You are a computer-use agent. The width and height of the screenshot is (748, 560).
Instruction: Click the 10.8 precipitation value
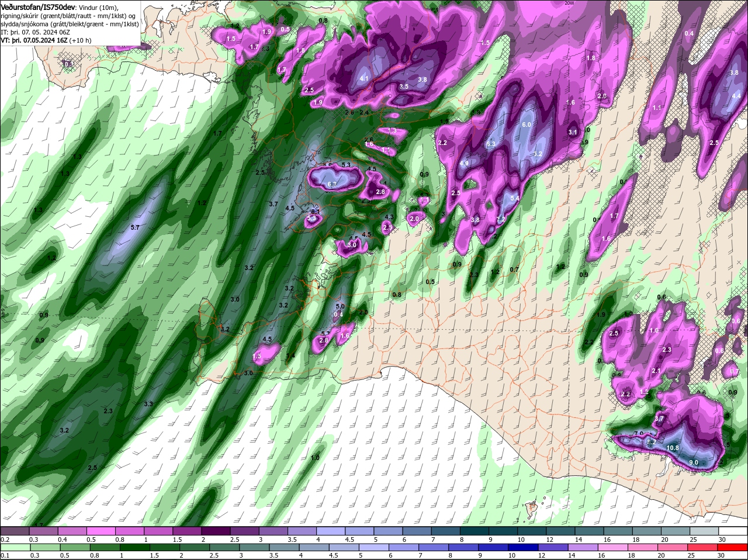(673, 448)
